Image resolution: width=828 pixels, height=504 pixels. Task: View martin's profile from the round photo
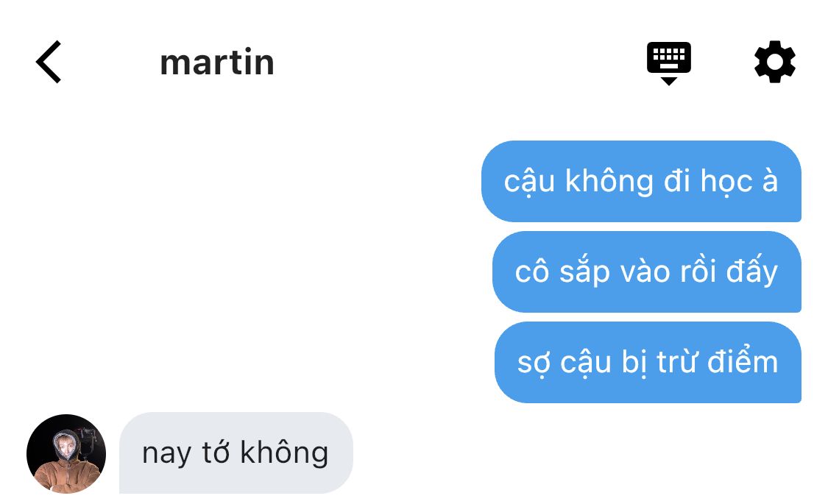66,454
